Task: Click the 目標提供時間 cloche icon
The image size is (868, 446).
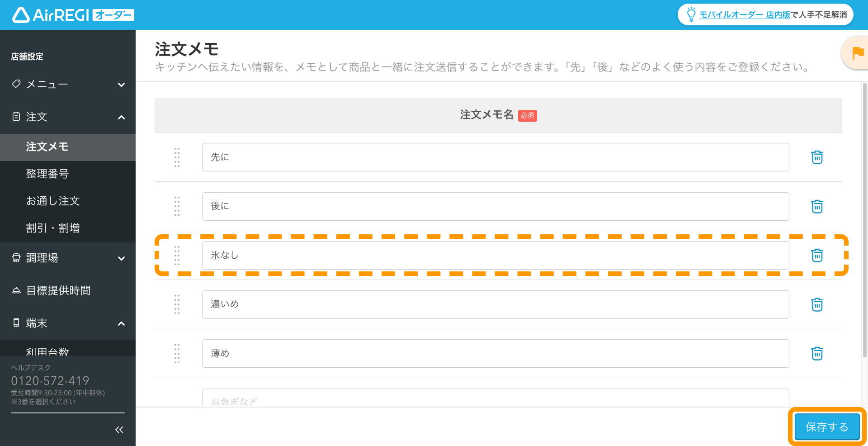Action: point(16,290)
